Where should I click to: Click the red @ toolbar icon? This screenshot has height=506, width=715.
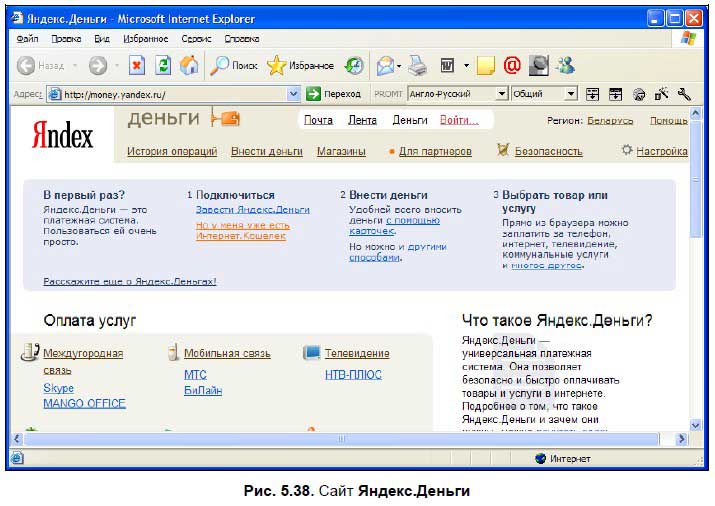point(511,66)
